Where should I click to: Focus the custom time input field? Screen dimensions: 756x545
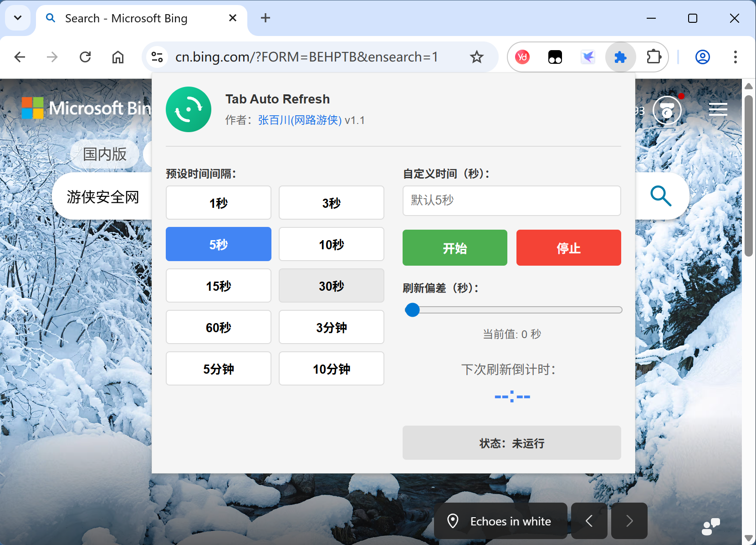[511, 201]
